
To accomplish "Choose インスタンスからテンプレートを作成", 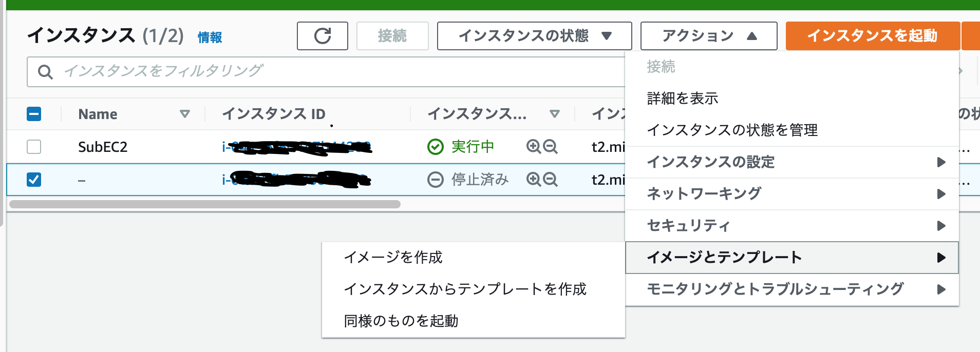I will point(474,289).
